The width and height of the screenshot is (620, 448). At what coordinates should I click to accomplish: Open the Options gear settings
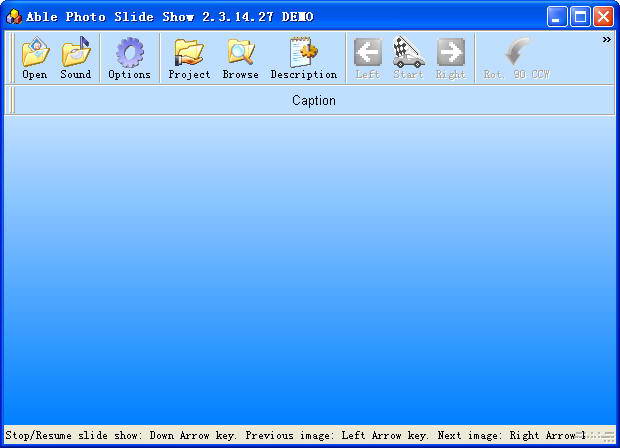(129, 58)
